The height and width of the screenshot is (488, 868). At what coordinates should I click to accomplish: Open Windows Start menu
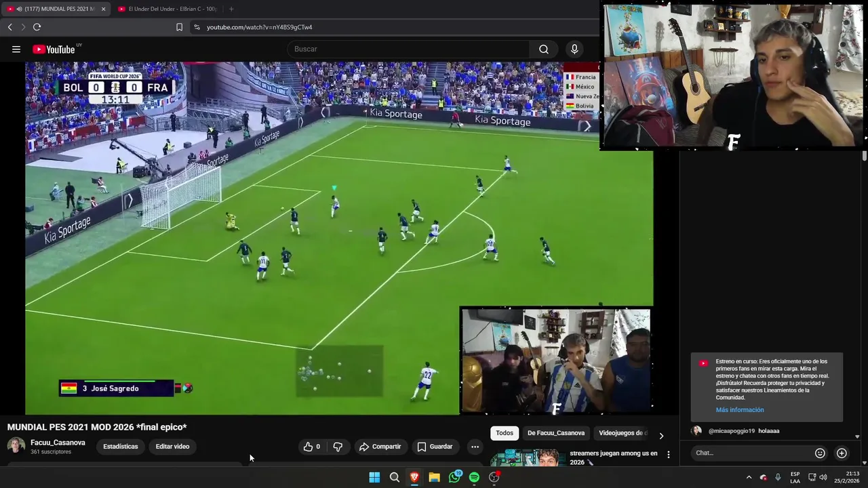coord(374,477)
